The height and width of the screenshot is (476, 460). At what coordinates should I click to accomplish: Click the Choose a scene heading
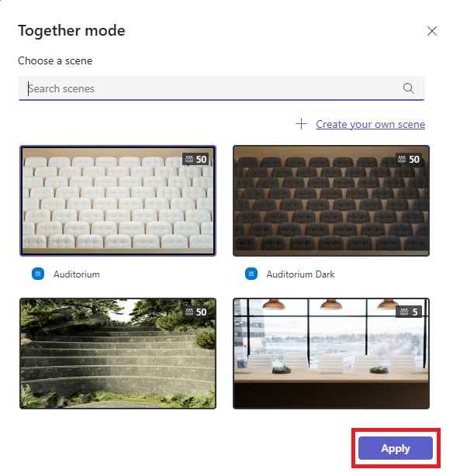coord(55,60)
